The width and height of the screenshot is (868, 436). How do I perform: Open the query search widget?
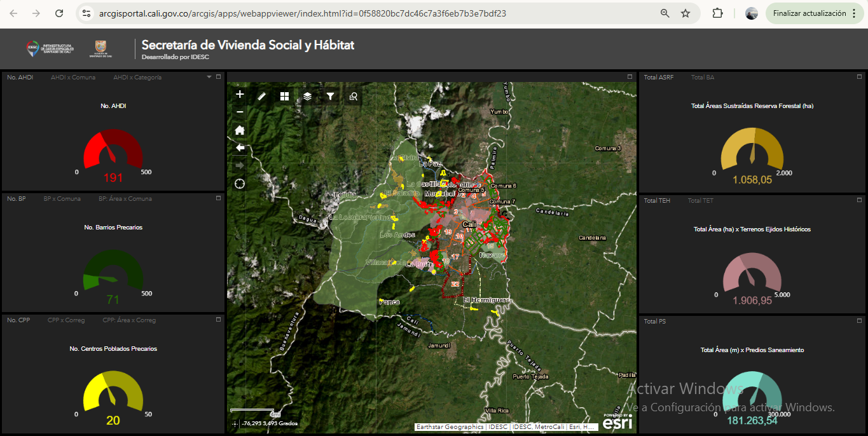354,96
